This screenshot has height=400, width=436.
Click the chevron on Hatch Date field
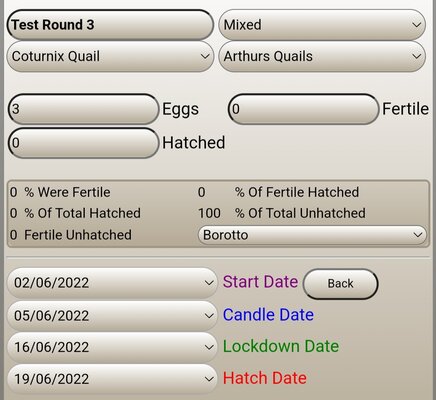pos(209,379)
